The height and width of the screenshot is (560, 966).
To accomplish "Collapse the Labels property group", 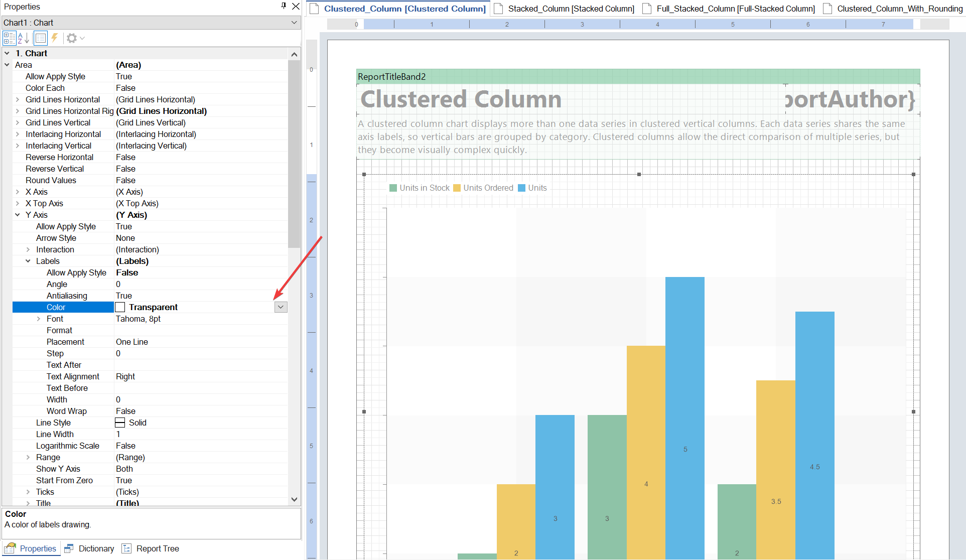I will tap(28, 261).
